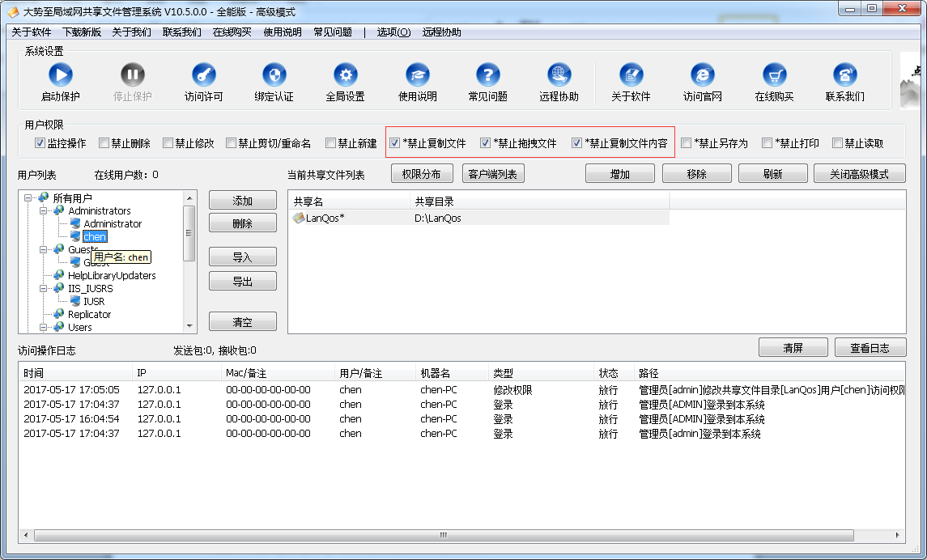Image resolution: width=927 pixels, height=560 pixels.
Task: Open 全局设置 global settings gear icon
Action: (x=346, y=75)
